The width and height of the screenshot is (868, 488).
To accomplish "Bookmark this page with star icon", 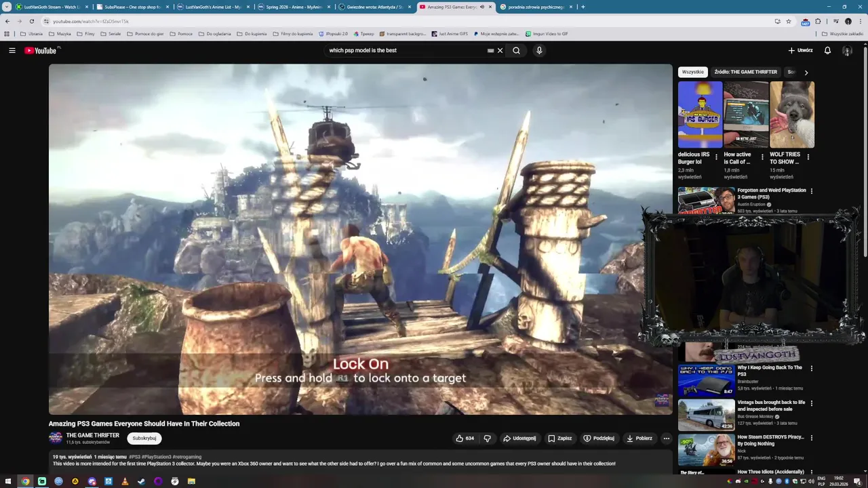I will click(x=789, y=21).
